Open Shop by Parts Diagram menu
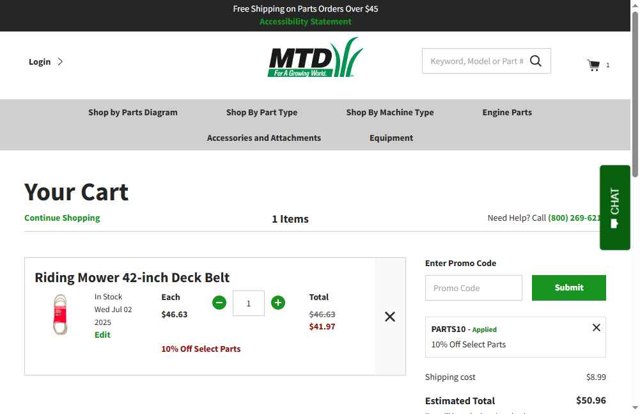The width and height of the screenshot is (640, 414). click(133, 112)
